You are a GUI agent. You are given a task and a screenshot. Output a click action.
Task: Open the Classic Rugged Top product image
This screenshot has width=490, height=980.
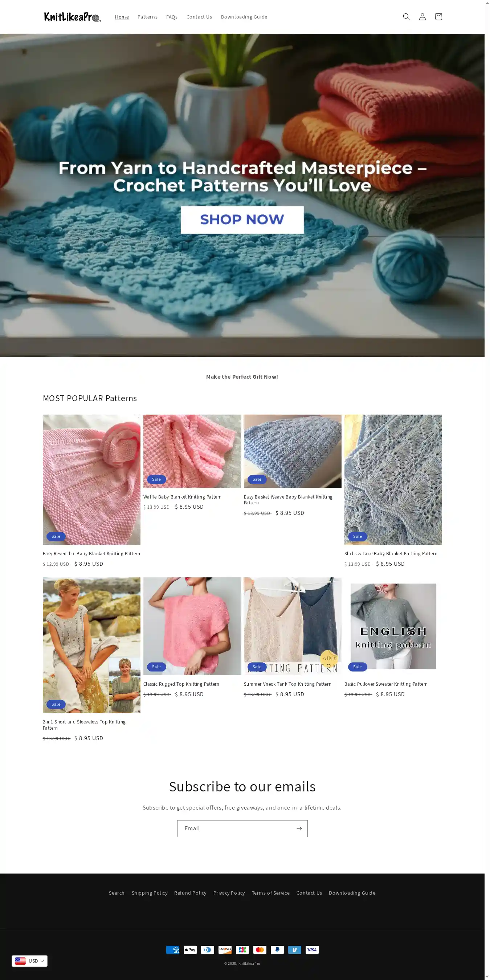pyautogui.click(x=192, y=626)
